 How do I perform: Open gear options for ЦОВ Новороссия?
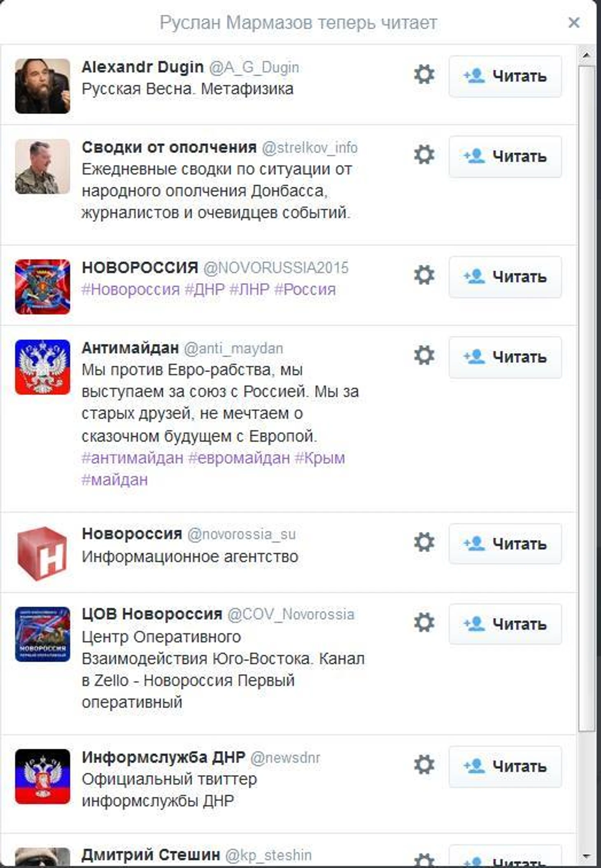pos(424,622)
